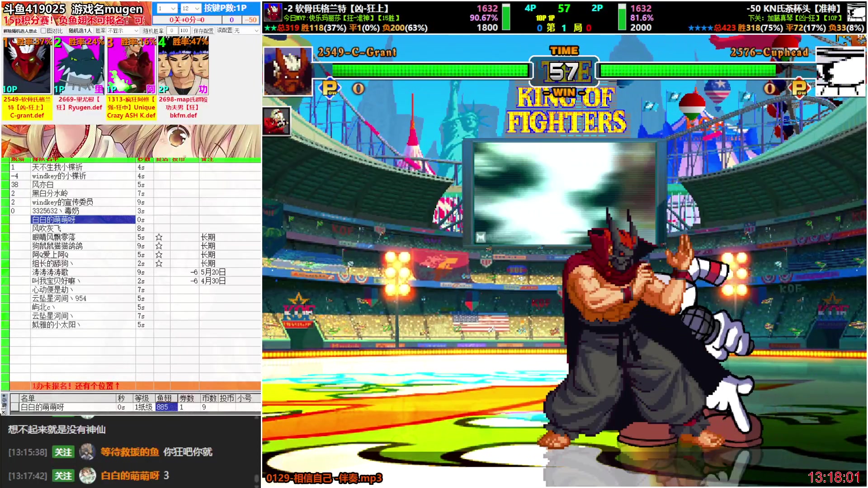
Task: Click the 保存配置 button
Action: 203,31
